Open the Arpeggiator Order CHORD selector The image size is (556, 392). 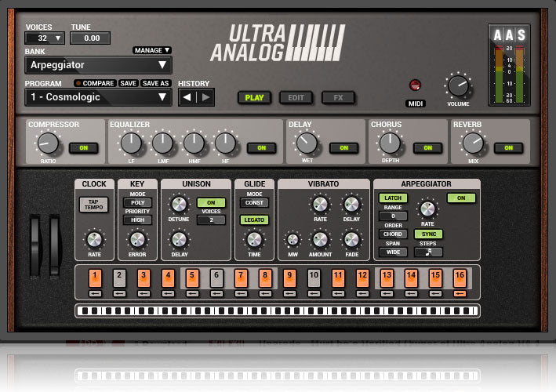393,234
